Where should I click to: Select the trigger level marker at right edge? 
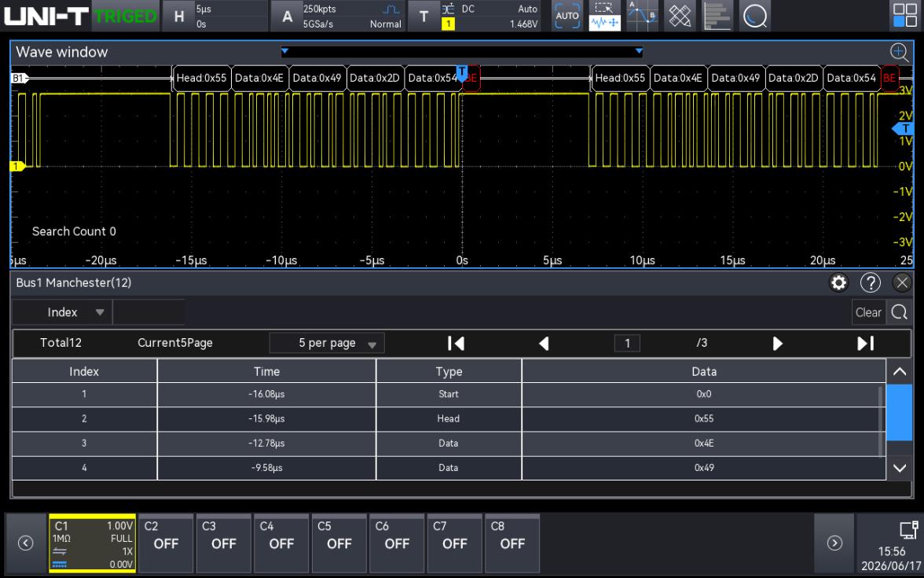click(x=904, y=129)
